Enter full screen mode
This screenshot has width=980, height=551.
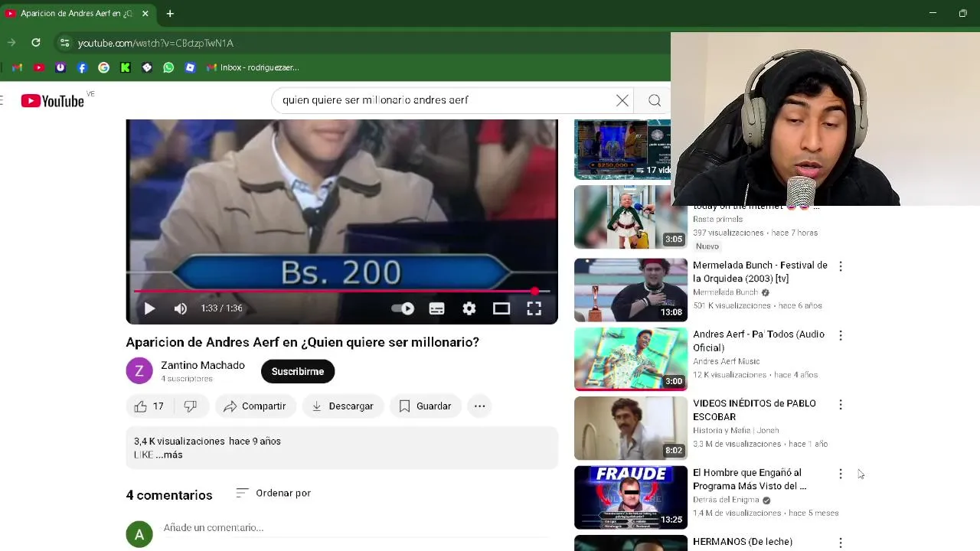pyautogui.click(x=534, y=308)
